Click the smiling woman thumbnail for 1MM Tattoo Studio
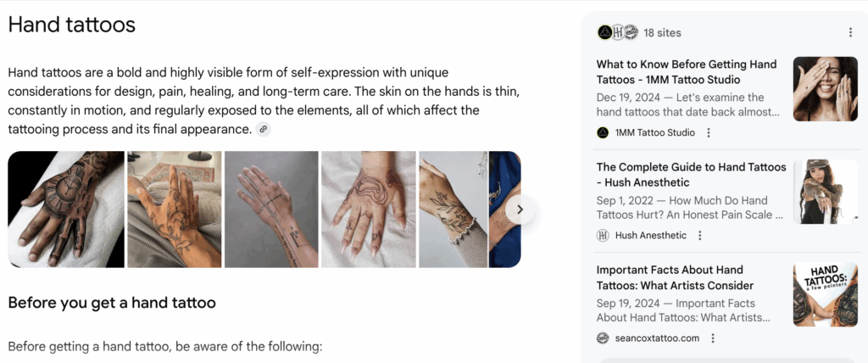Image resolution: width=868 pixels, height=363 pixels. coord(826,89)
